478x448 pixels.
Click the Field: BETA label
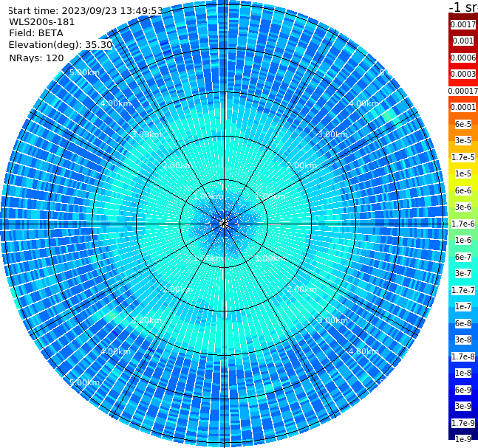[36, 33]
